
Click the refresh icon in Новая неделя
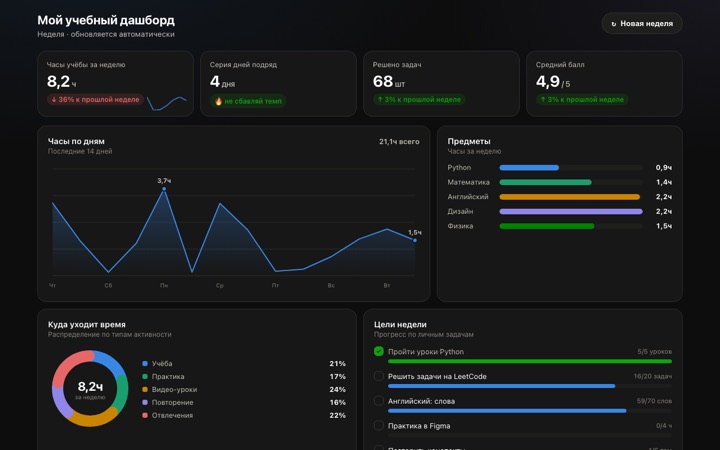point(613,24)
